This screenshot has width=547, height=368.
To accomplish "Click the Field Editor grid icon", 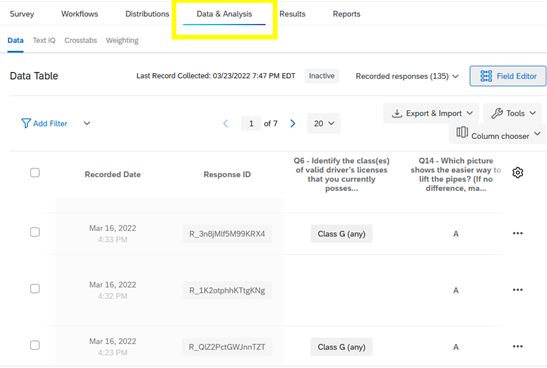I will (x=486, y=76).
